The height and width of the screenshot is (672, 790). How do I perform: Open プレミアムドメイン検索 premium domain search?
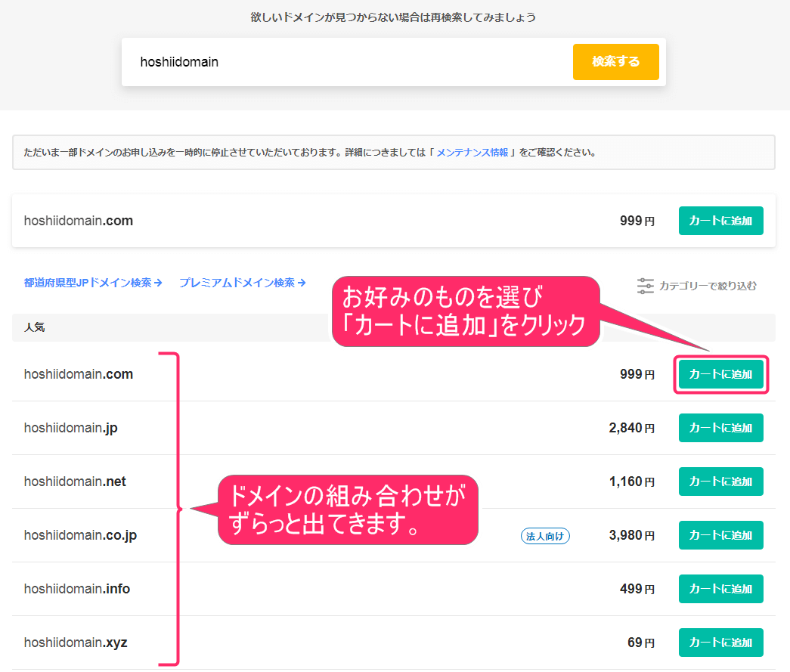[237, 282]
